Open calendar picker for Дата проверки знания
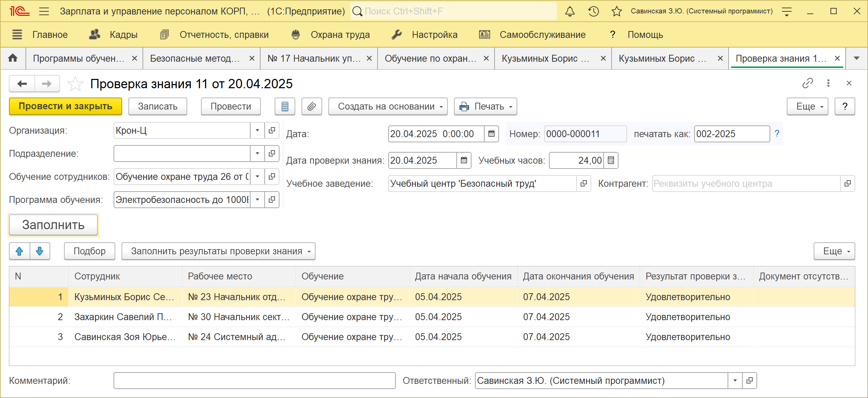Viewport: 868px width, 398px height. [x=464, y=161]
